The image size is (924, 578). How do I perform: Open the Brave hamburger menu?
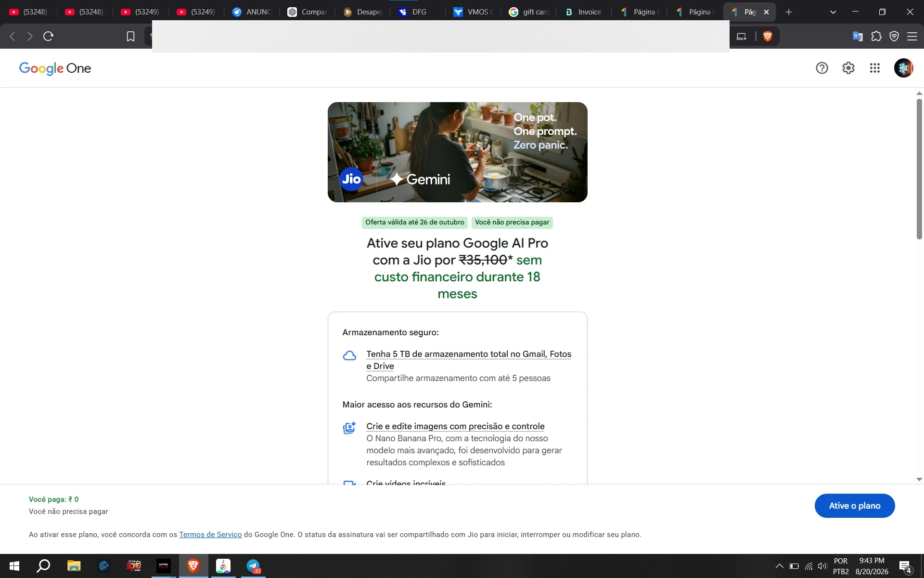pos(912,36)
